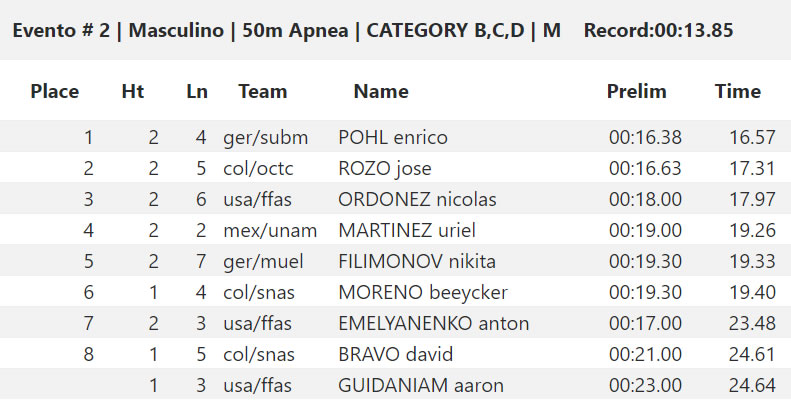Click the Ln column header
This screenshot has height=400, width=791.
point(197,91)
